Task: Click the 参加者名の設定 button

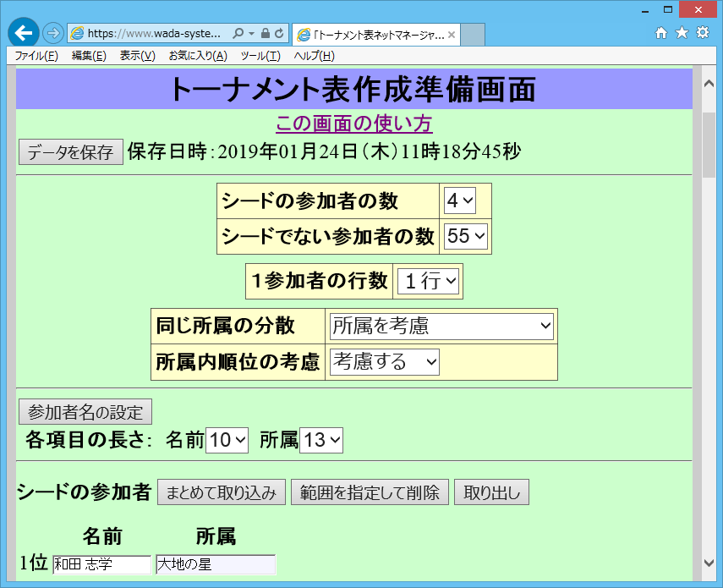Action: [x=85, y=412]
